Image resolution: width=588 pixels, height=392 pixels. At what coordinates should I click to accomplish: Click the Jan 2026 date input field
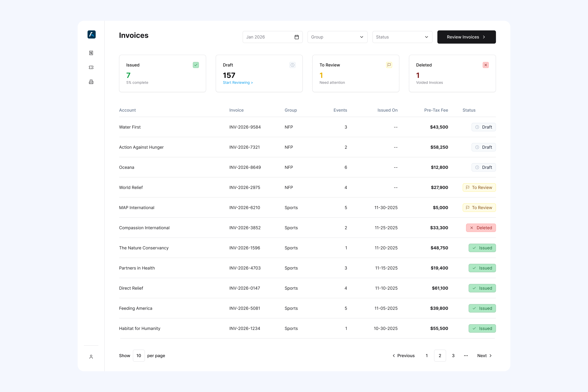tap(272, 37)
